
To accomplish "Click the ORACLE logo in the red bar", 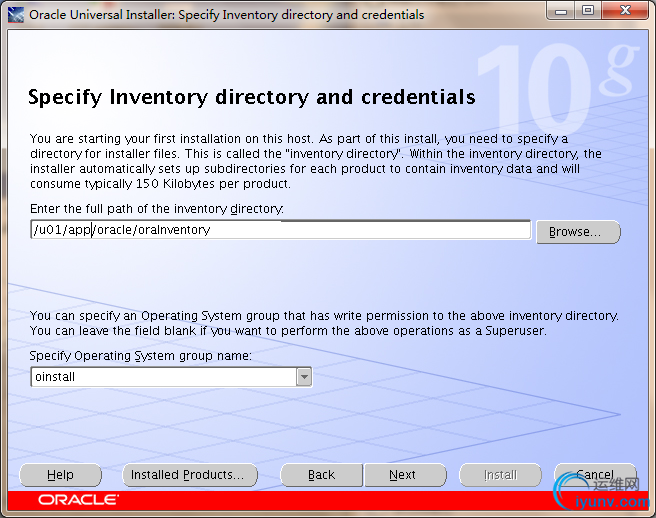I will click(x=78, y=500).
